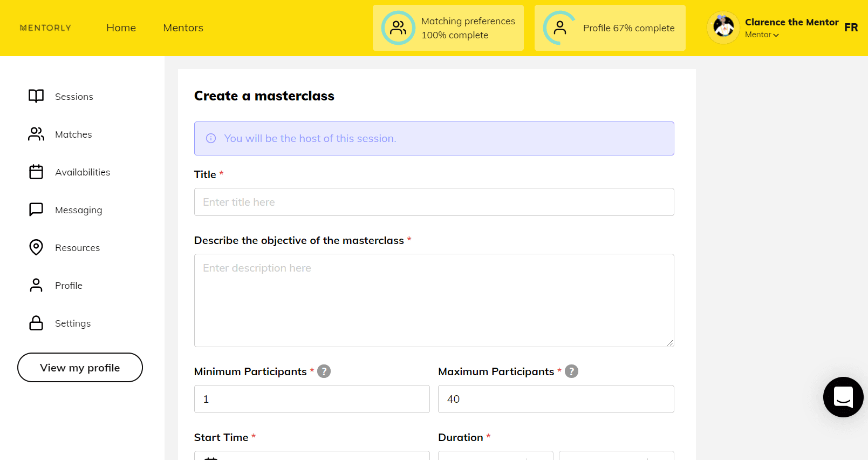Image resolution: width=868 pixels, height=460 pixels.
Task: Click the Sessions book icon
Action: coord(36,96)
